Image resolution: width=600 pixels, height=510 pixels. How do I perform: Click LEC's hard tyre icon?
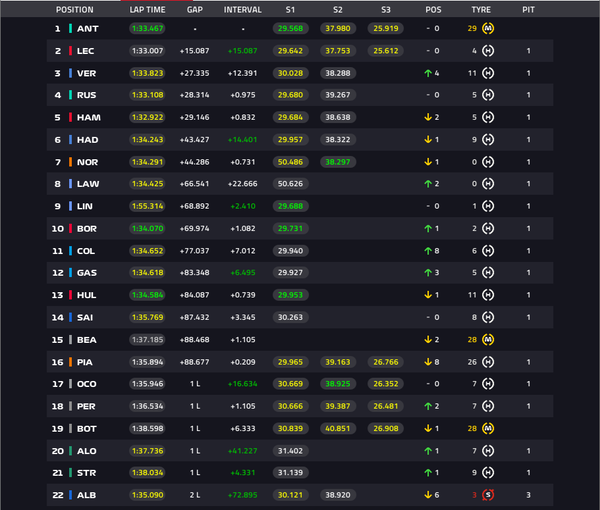pos(488,51)
